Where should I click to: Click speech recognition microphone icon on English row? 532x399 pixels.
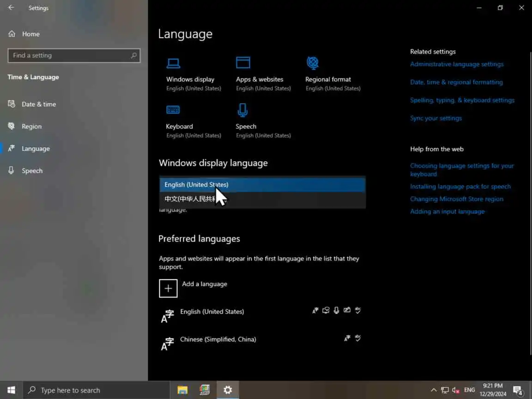336,310
